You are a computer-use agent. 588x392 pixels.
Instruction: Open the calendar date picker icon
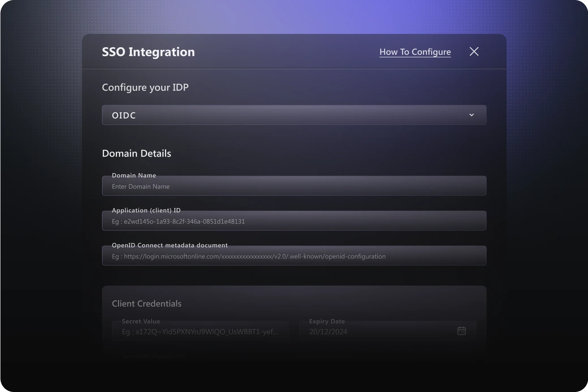click(x=461, y=331)
